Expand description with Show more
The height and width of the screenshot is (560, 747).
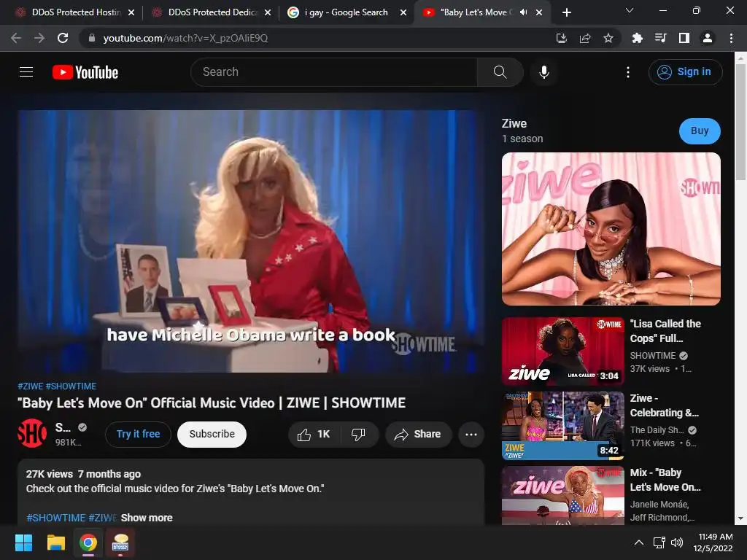click(x=147, y=518)
